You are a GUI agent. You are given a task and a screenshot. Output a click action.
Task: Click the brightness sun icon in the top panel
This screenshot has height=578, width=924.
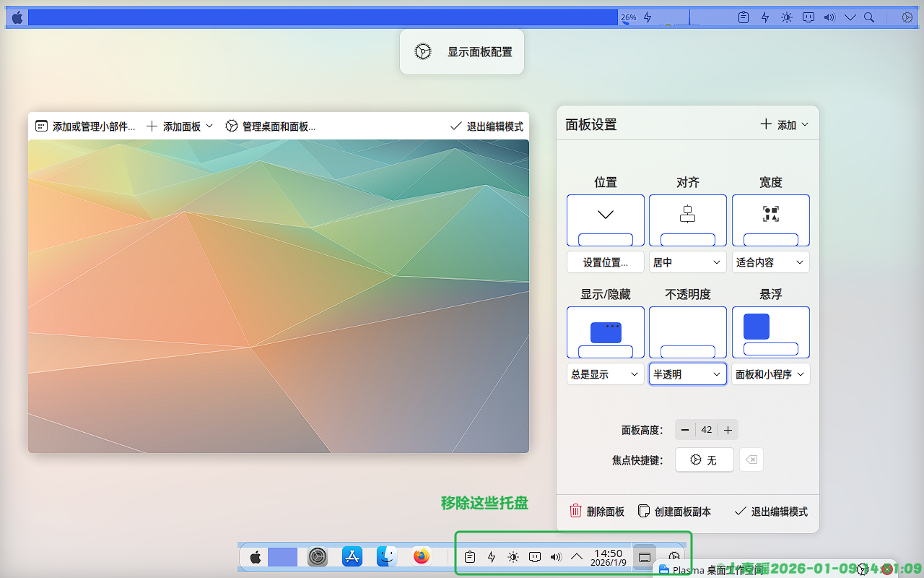787,17
